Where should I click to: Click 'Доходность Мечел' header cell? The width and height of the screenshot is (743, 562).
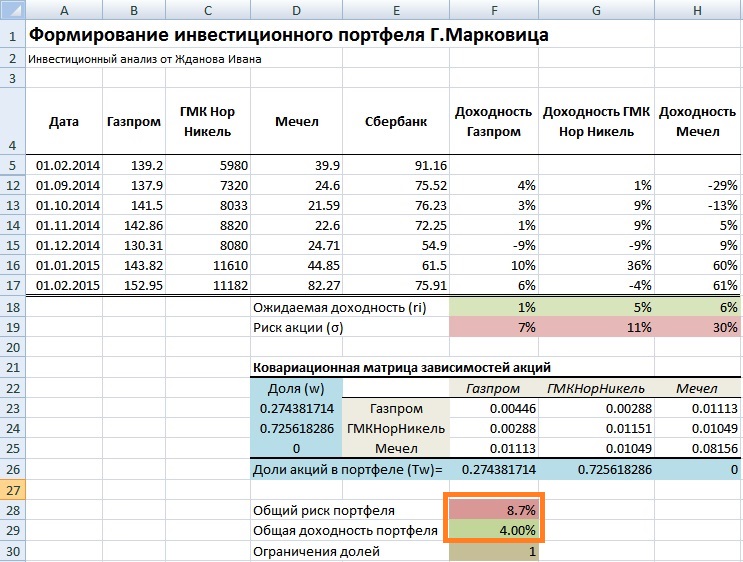click(x=698, y=121)
